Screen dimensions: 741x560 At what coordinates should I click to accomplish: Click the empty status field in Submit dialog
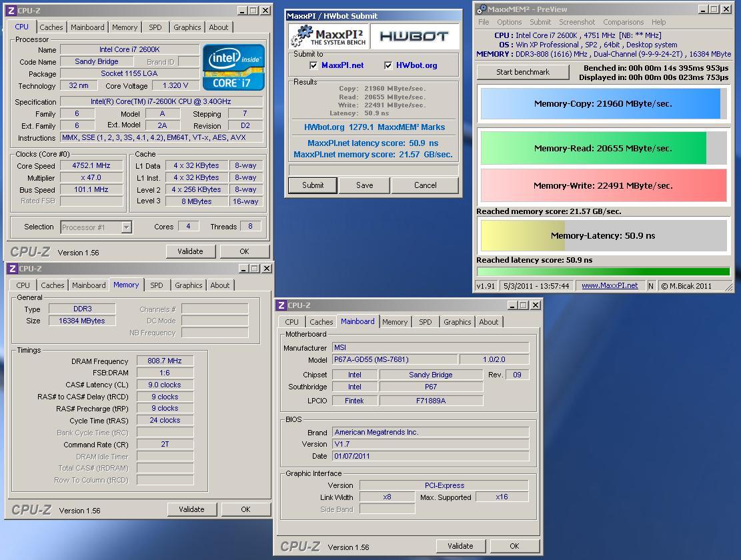click(x=374, y=169)
